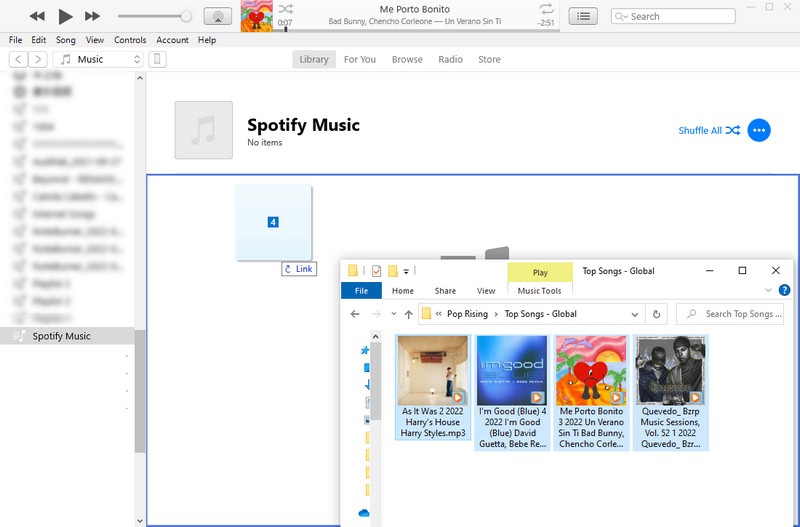Open the Up Next list button
The height and width of the screenshot is (527, 800).
[x=583, y=16]
